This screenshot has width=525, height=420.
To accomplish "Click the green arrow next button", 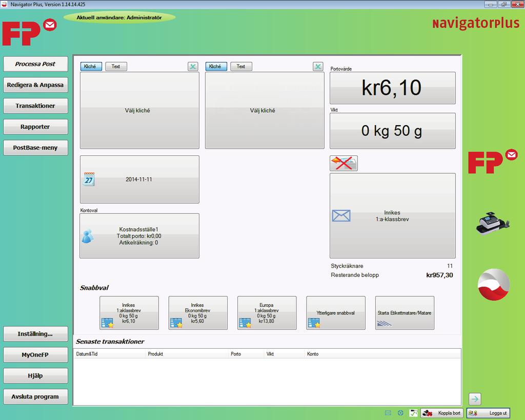I will point(475,399).
